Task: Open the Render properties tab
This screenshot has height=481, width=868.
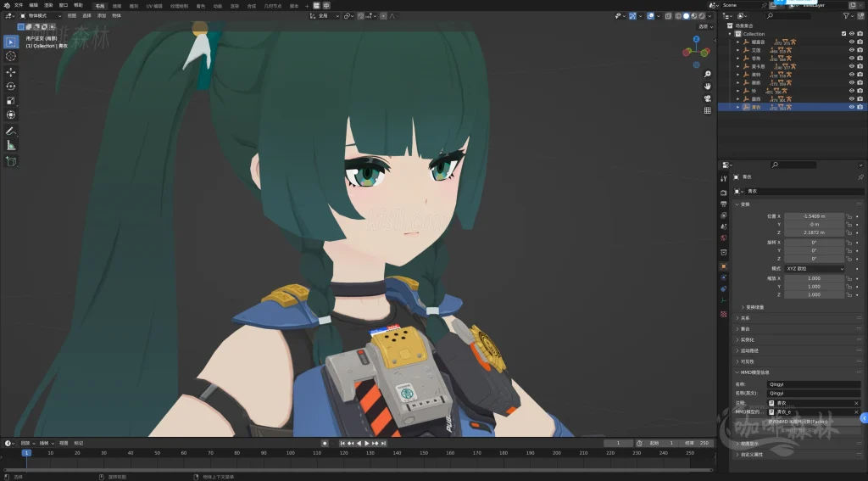Action: pyautogui.click(x=724, y=193)
